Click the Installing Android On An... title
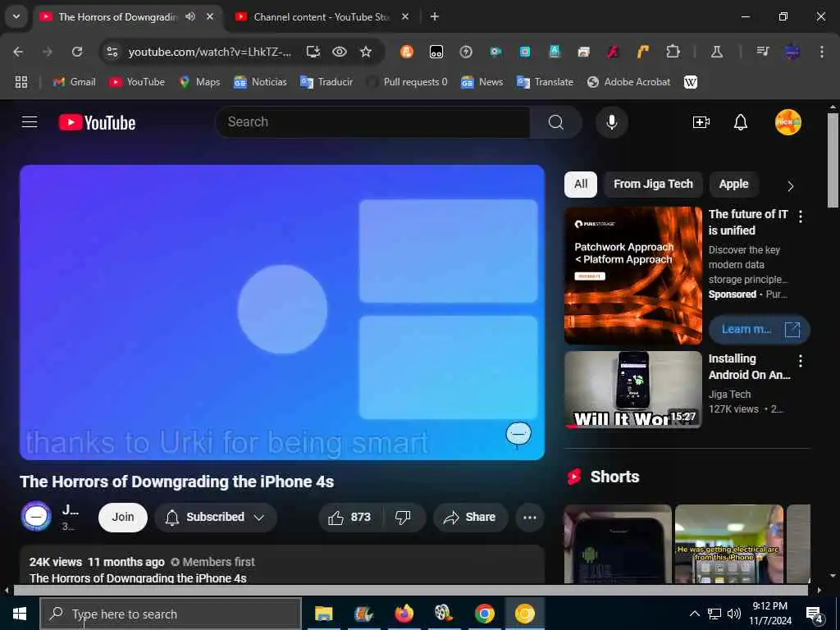Screen dimensions: 840x630 749,367
